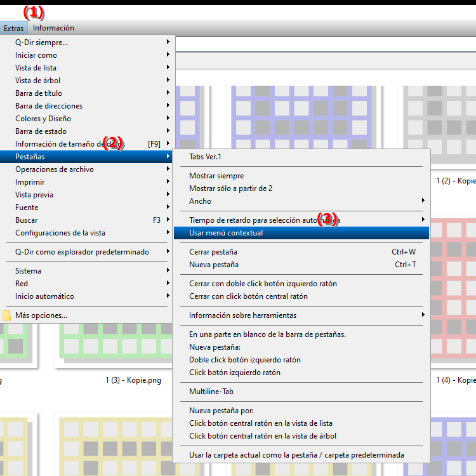Open Barra de direcciones submenu
The image size is (476, 476).
87,106
